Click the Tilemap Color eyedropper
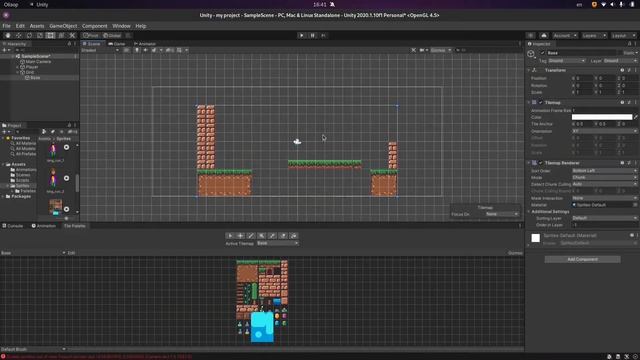 [636, 117]
